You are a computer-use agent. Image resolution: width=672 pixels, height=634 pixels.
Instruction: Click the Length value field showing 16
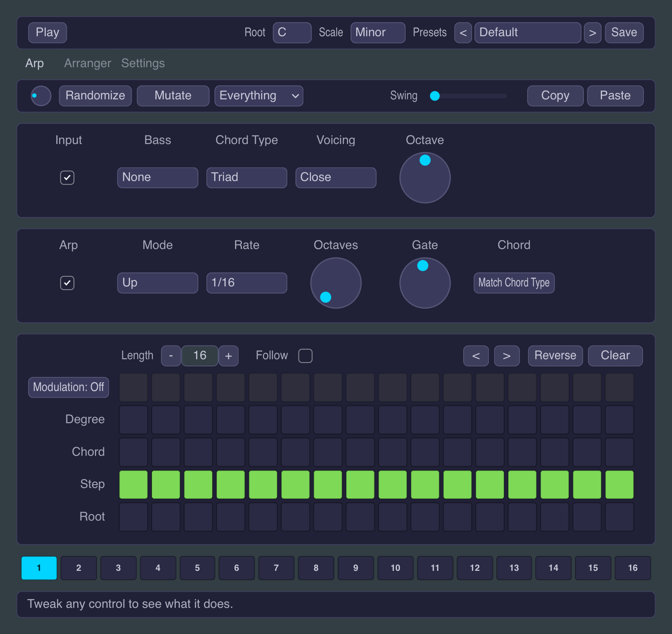(200, 356)
